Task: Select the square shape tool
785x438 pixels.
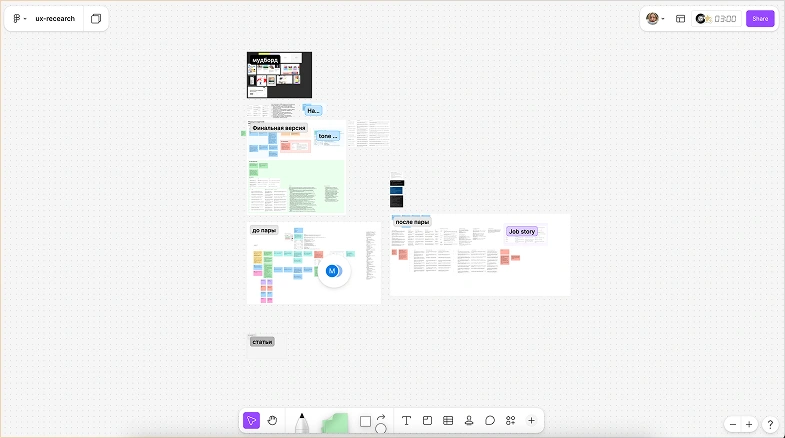Action: point(365,421)
